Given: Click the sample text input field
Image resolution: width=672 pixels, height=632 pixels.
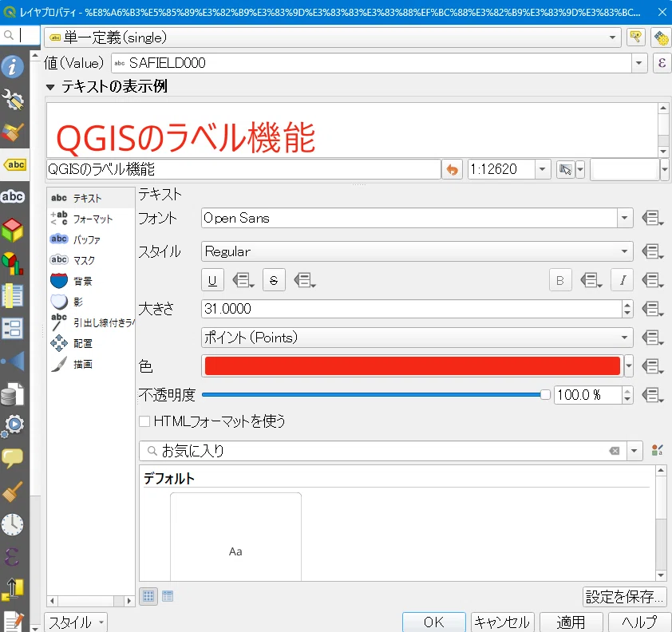Looking at the screenshot, I should 243,169.
